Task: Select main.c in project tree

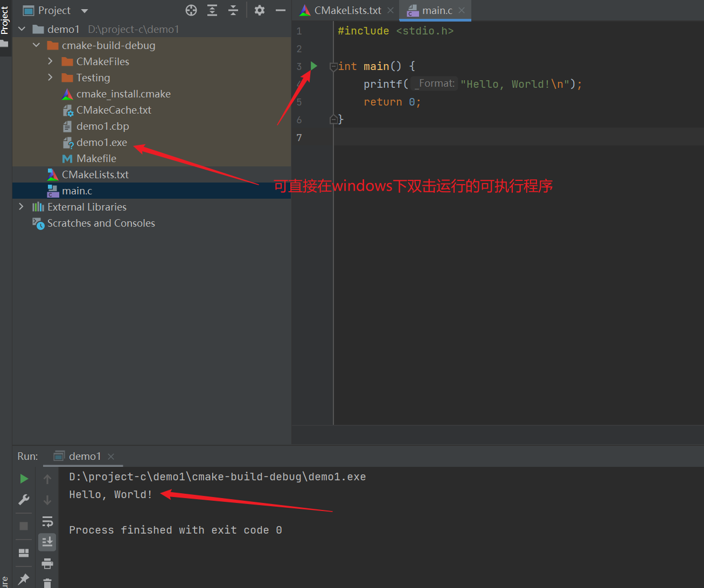Action: pyautogui.click(x=77, y=191)
